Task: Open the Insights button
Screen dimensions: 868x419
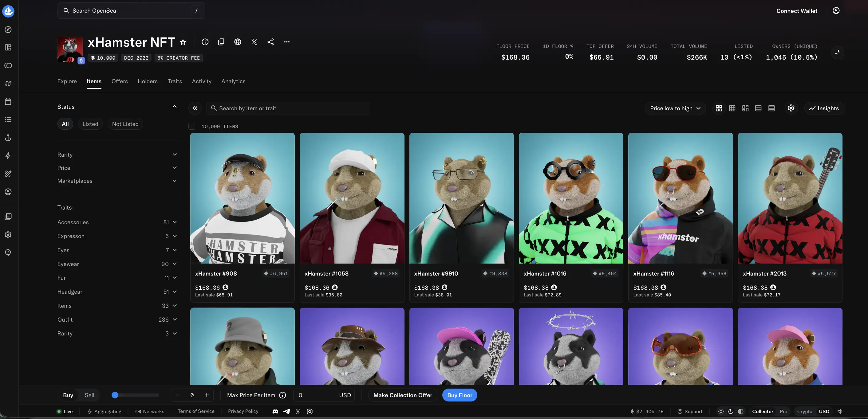Action: tap(824, 108)
